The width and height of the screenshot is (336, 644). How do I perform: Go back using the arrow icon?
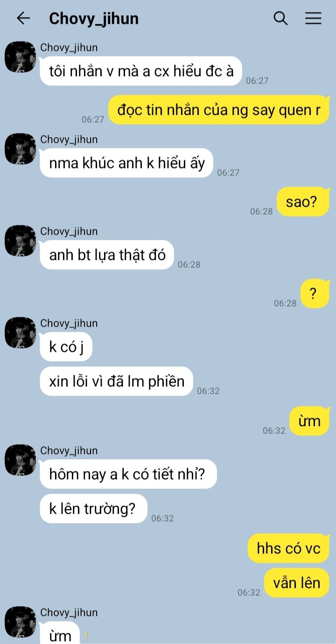pyautogui.click(x=23, y=18)
